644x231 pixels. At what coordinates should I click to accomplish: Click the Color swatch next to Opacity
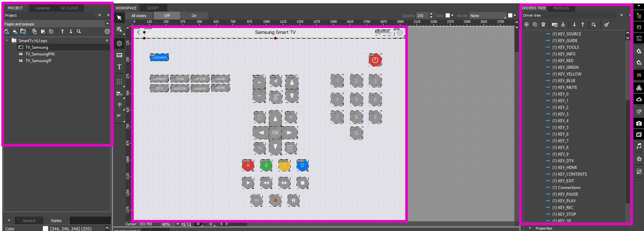448,15
